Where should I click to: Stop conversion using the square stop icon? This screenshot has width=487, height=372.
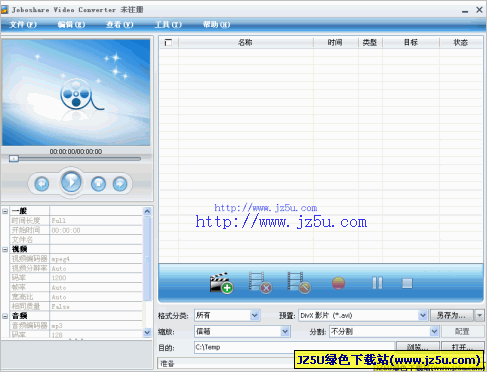tap(407, 283)
